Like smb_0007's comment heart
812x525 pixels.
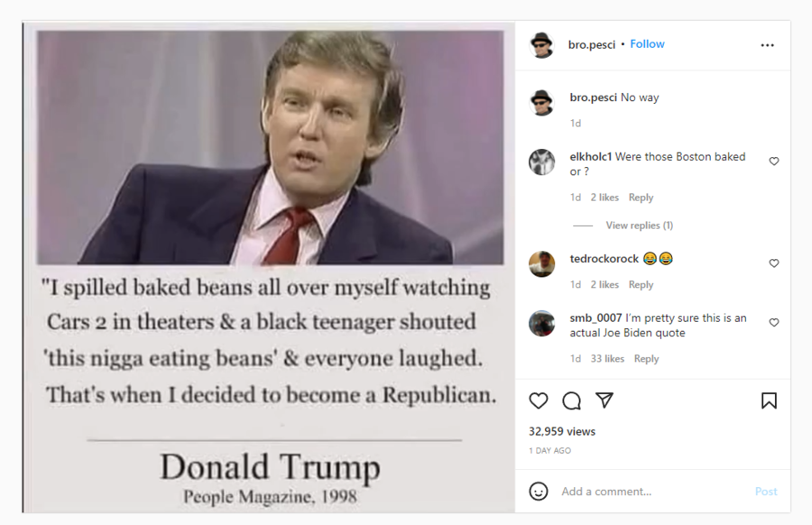click(774, 322)
